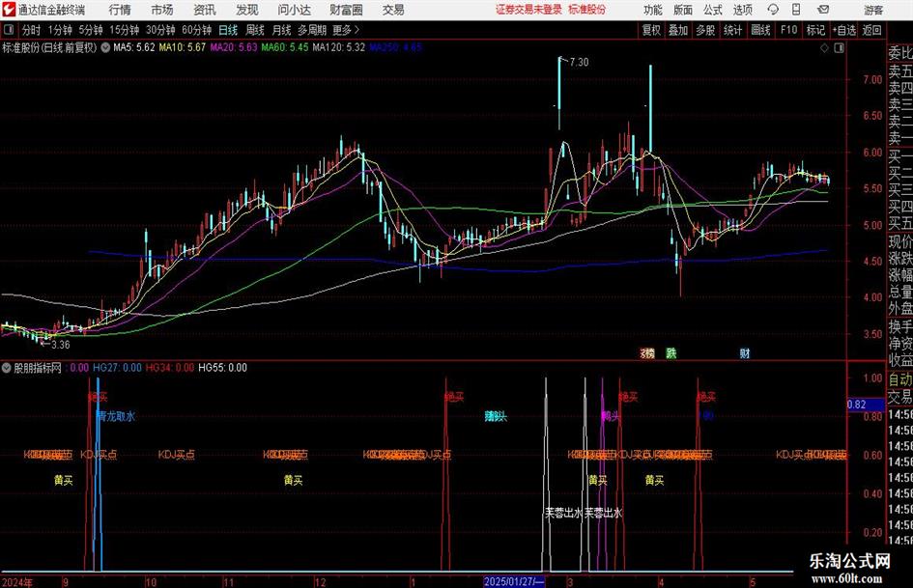913x588 pixels.
Task: Click the 3.36 low price label
Action: tap(61, 345)
